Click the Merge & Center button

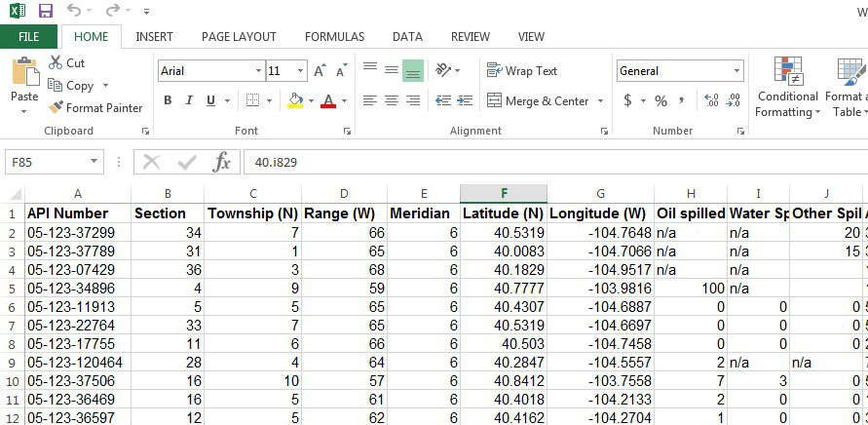[538, 100]
